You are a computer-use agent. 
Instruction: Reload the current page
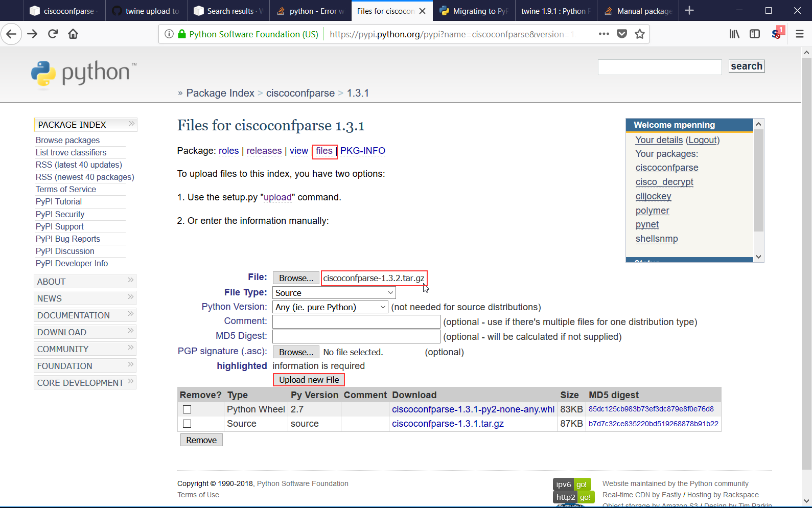tap(53, 34)
